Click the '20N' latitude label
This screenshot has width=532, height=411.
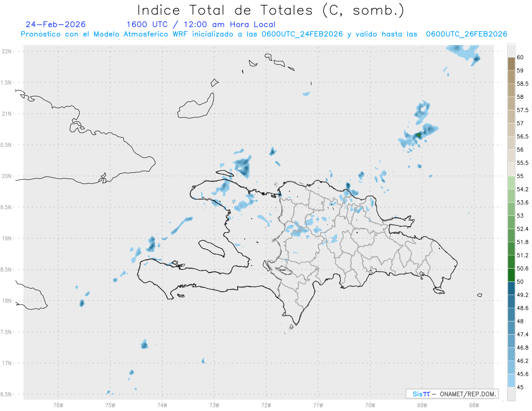point(8,176)
